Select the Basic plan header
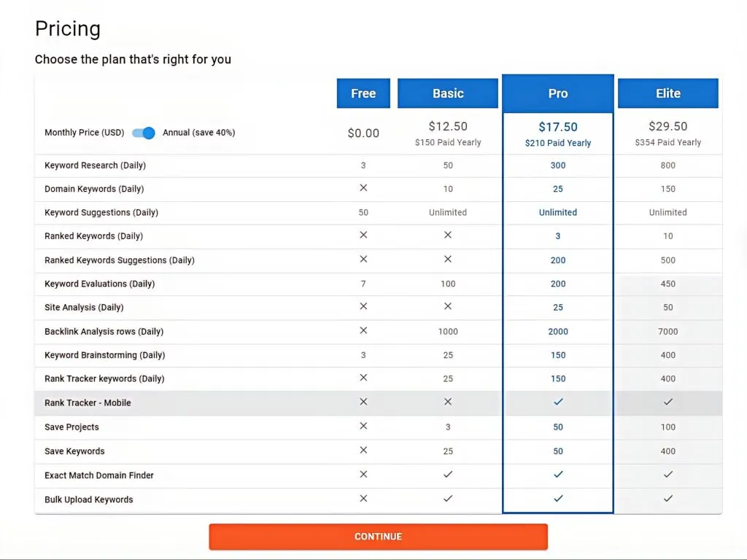The image size is (747, 560). coord(448,93)
